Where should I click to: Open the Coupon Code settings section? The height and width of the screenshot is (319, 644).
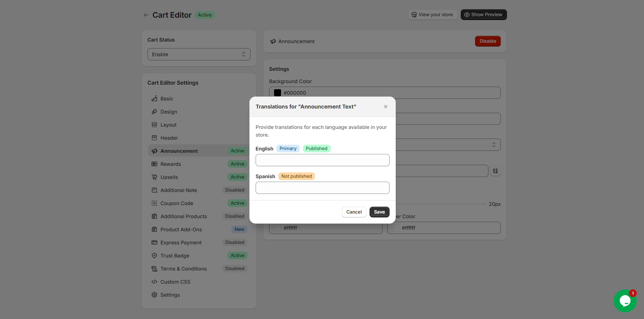[x=177, y=203]
